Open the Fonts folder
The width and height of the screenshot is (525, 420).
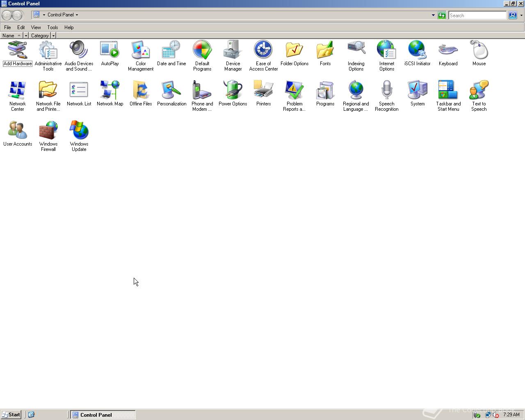click(x=325, y=53)
